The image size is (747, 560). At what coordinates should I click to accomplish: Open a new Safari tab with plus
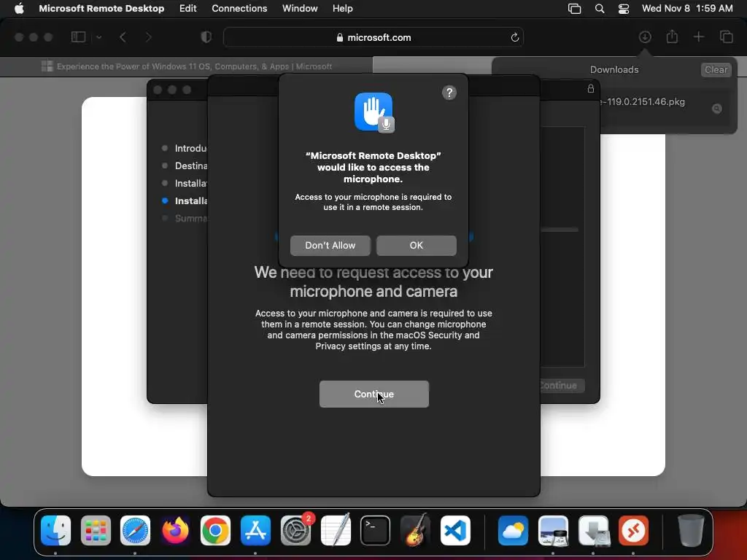[x=698, y=36]
